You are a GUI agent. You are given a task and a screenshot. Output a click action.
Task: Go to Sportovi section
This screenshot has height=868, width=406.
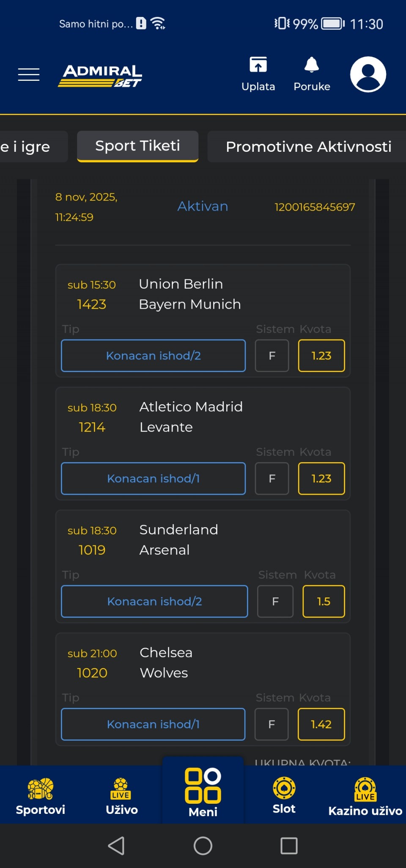pos(41,796)
